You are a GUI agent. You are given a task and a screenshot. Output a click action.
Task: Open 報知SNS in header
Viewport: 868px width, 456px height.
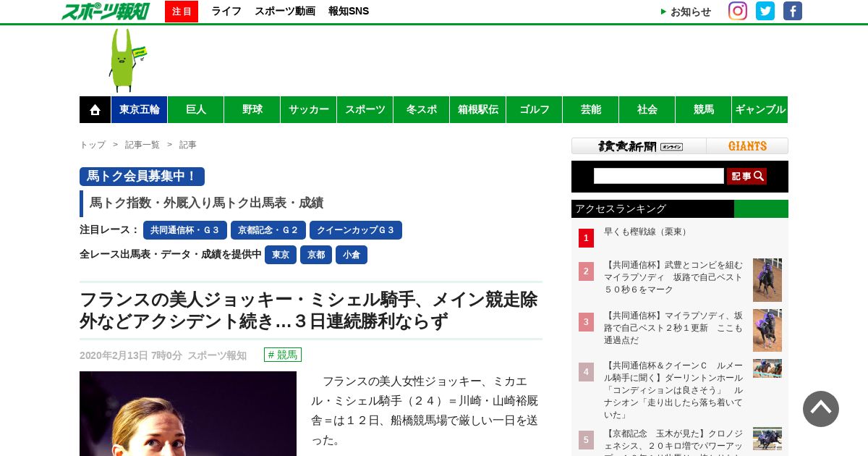coord(349,11)
